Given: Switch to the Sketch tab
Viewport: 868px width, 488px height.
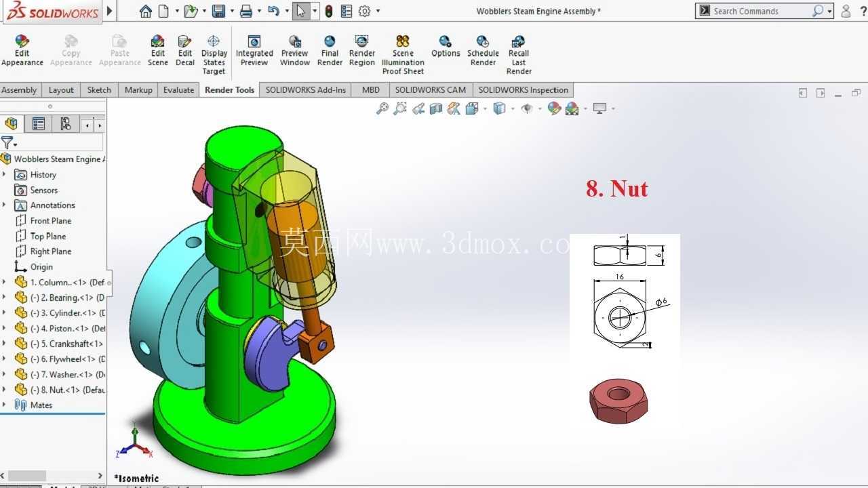Looking at the screenshot, I should point(99,90).
